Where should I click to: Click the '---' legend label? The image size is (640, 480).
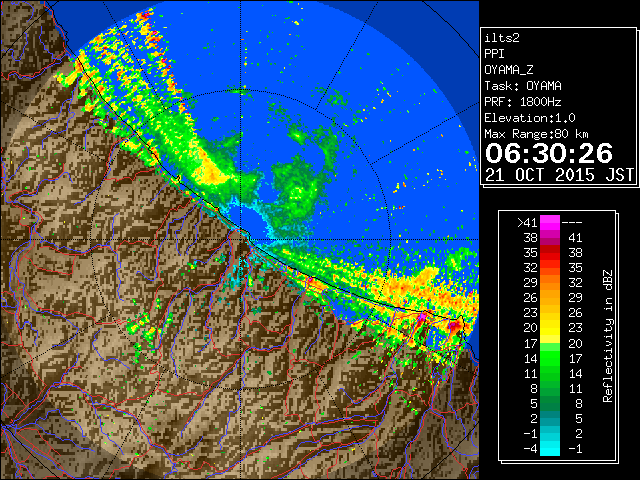point(572,223)
